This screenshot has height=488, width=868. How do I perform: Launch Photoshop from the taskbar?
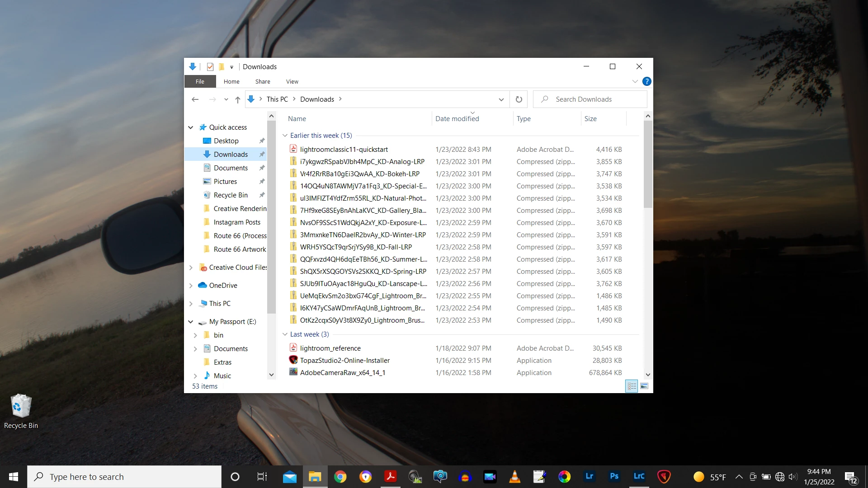[x=614, y=476]
